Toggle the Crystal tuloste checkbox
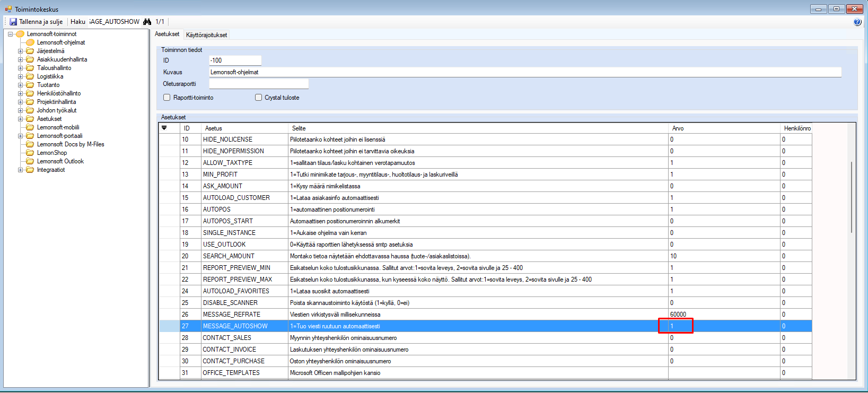The height and width of the screenshot is (393, 868). pyautogui.click(x=259, y=98)
